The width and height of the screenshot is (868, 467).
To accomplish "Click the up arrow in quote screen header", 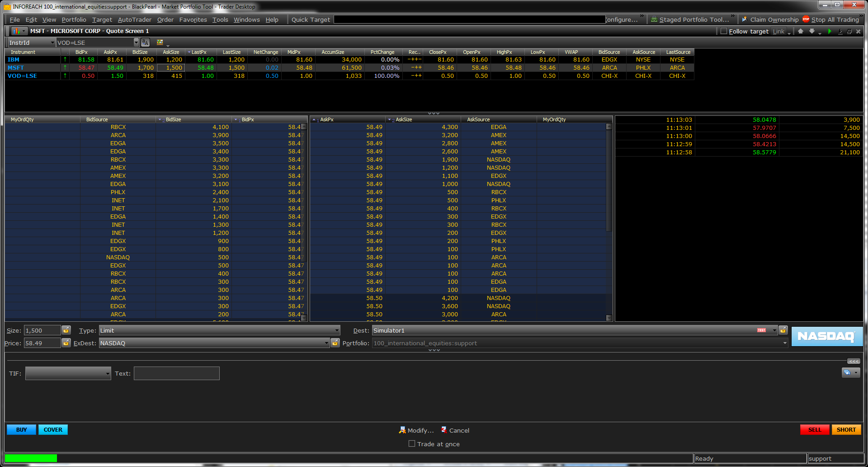I will (x=801, y=31).
